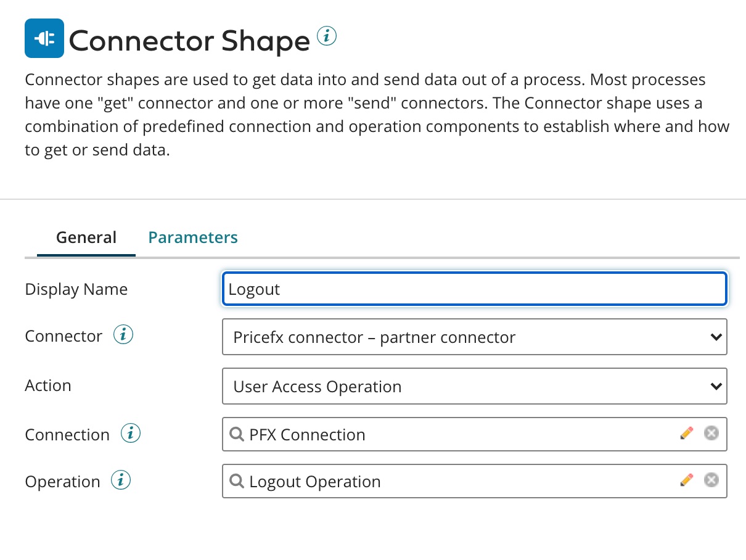The image size is (746, 560).
Task: Click search magnifier in Operation field
Action: coord(237,481)
